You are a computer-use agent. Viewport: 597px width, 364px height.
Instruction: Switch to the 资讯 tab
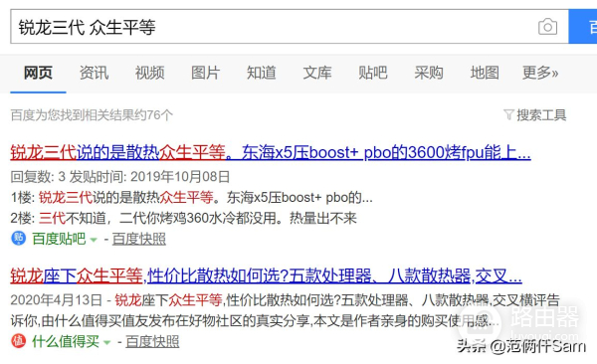[x=94, y=73]
